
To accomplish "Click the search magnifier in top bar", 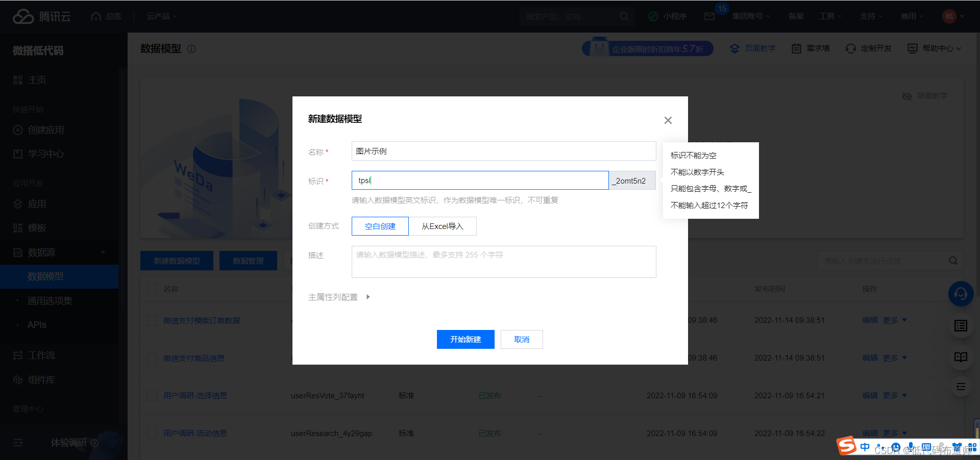I will coord(624,16).
